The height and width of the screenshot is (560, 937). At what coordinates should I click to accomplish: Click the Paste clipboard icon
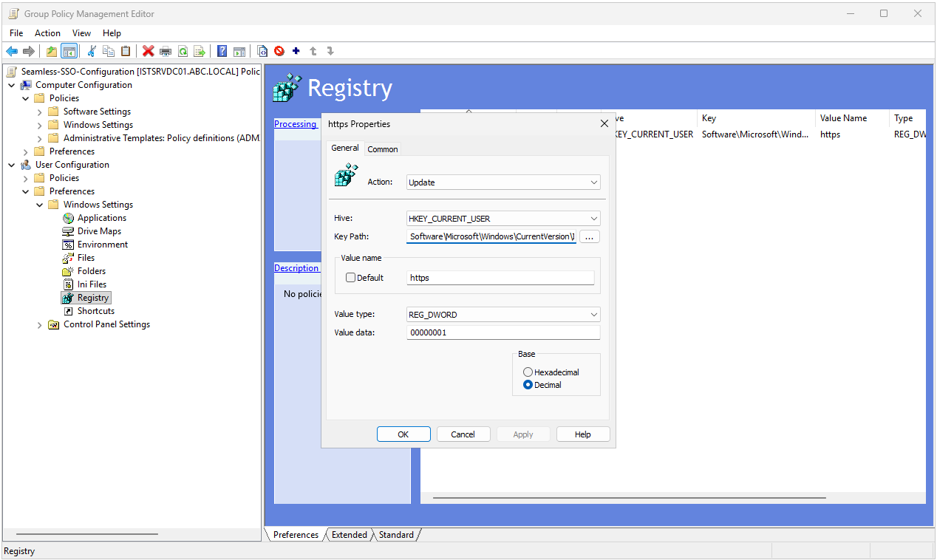[126, 51]
